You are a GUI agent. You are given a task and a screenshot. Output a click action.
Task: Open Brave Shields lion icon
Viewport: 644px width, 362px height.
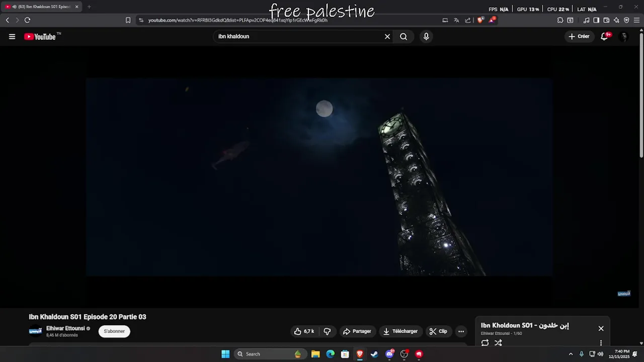pyautogui.click(x=480, y=20)
